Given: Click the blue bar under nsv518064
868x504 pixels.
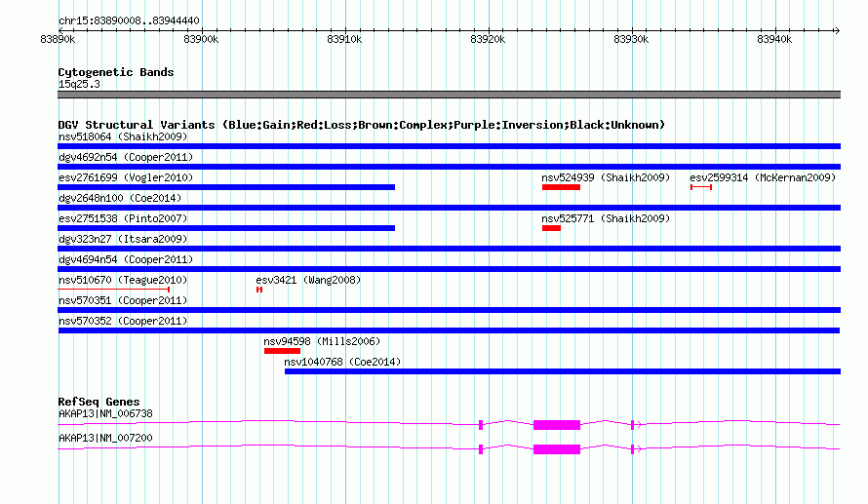Looking at the screenshot, I should click(x=449, y=146).
